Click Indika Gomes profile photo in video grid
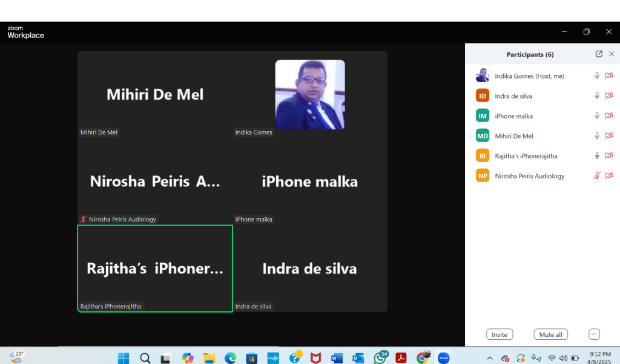This screenshot has height=364, width=620. click(x=310, y=94)
